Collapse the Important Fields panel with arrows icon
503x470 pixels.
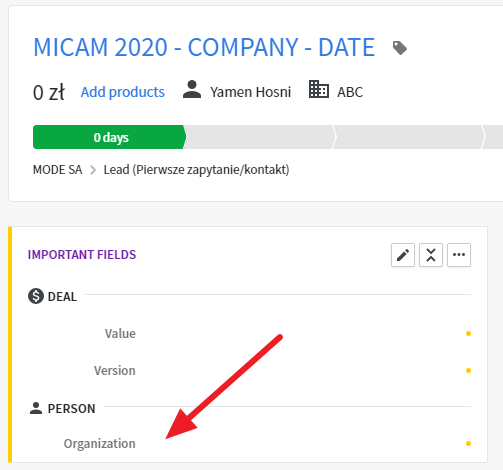(x=431, y=255)
